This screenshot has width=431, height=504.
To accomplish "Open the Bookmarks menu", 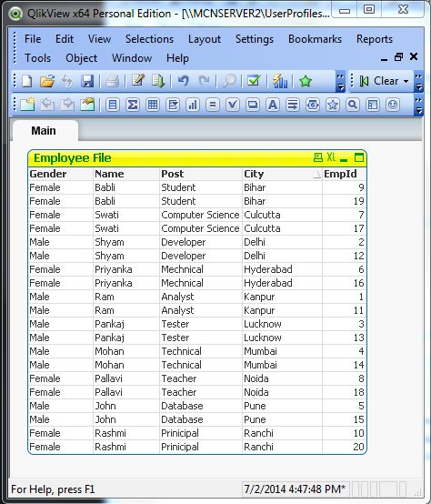I will point(315,39).
